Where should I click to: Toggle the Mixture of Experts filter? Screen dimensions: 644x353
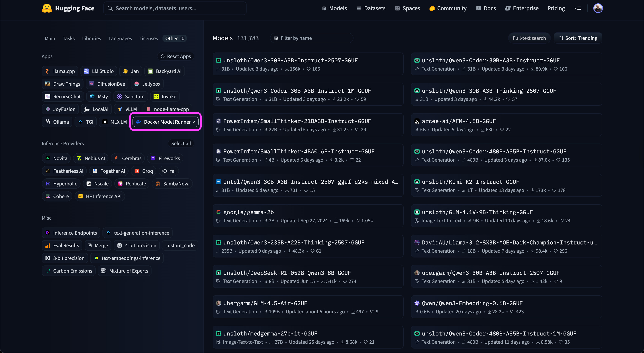click(x=125, y=271)
